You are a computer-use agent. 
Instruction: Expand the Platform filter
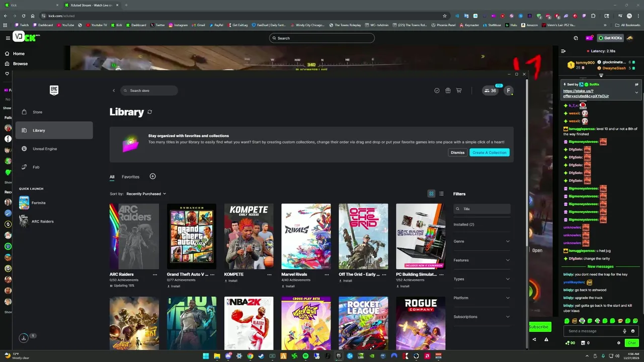click(481, 298)
